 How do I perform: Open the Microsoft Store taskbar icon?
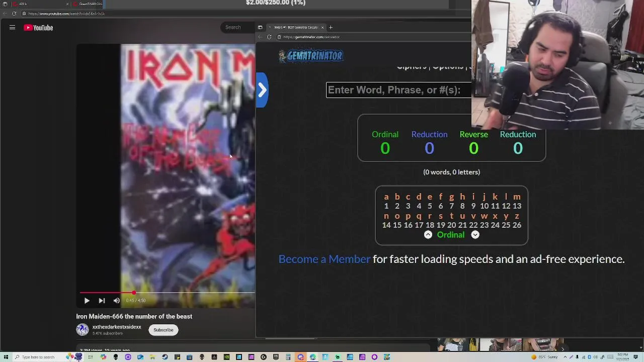coord(189,357)
